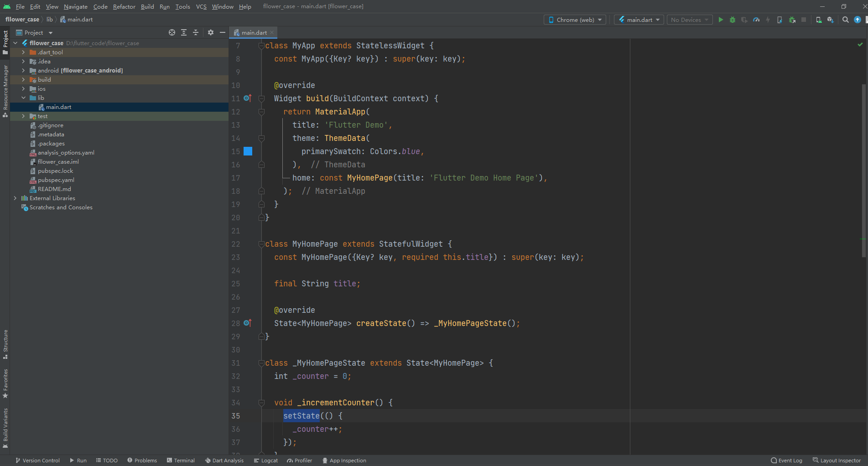
Task: Run with coverage shield icon
Action: (x=744, y=20)
